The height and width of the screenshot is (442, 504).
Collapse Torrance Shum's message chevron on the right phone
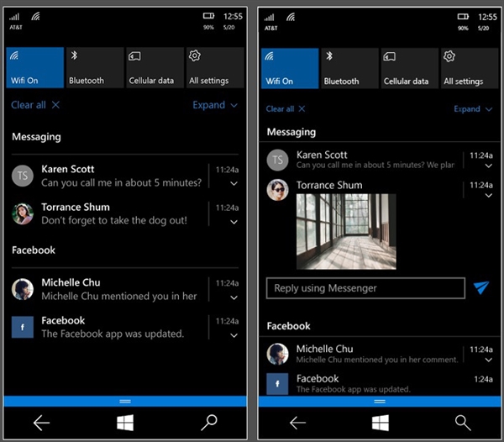[x=489, y=196]
